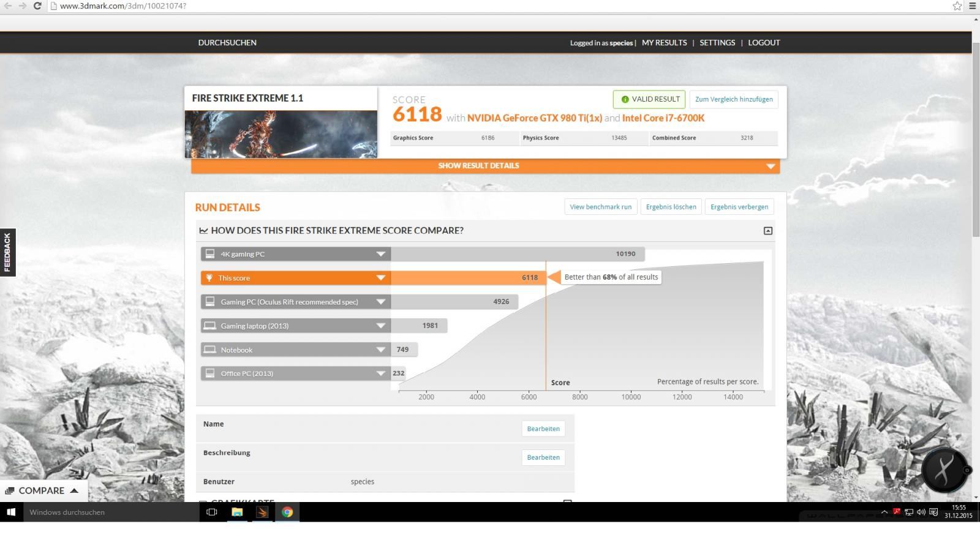The image size is (980, 551).
Task: Click the Benutzer value species
Action: [x=363, y=482]
